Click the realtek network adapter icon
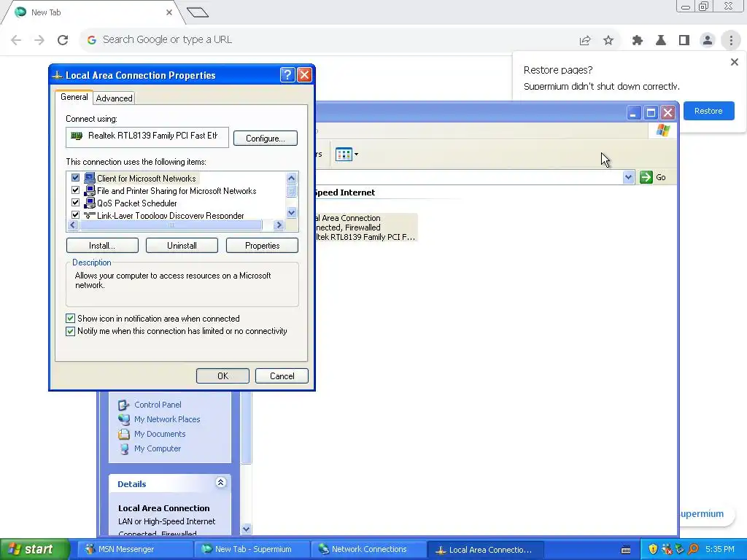747x560 pixels. point(76,136)
